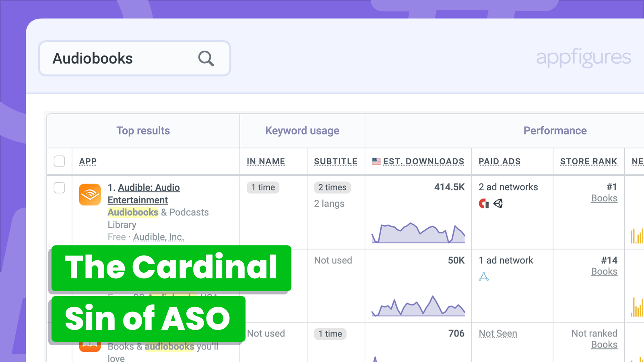Viewport: 644px width, 362px height.
Task: Click the red ad network icon for Audible
Action: 483,204
